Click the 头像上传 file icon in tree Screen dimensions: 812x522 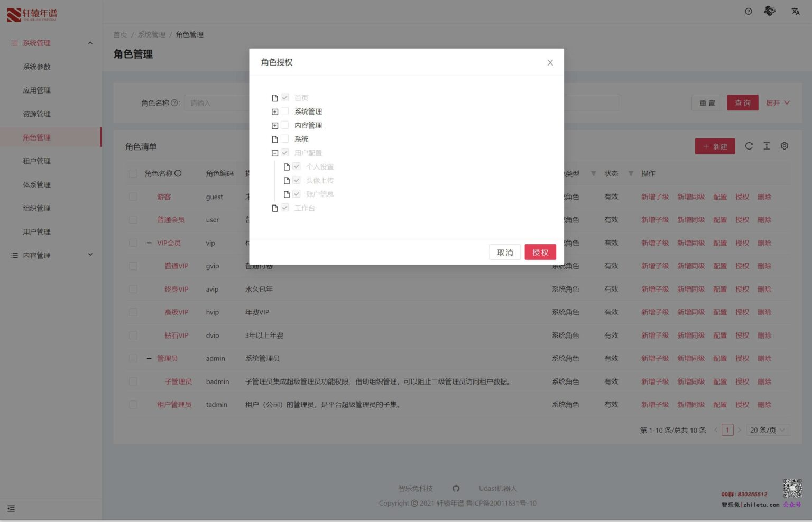point(287,180)
